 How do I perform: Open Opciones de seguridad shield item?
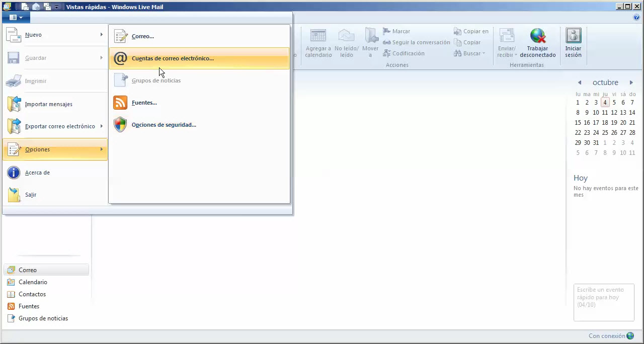click(199, 125)
